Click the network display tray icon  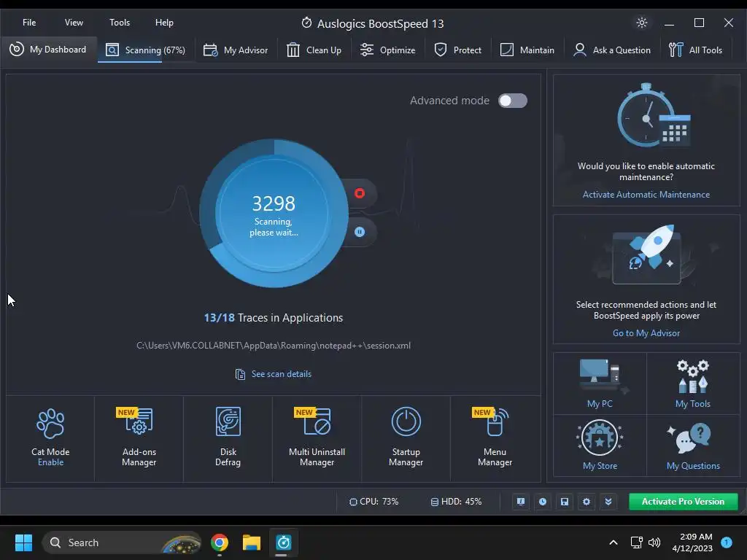pyautogui.click(x=636, y=542)
